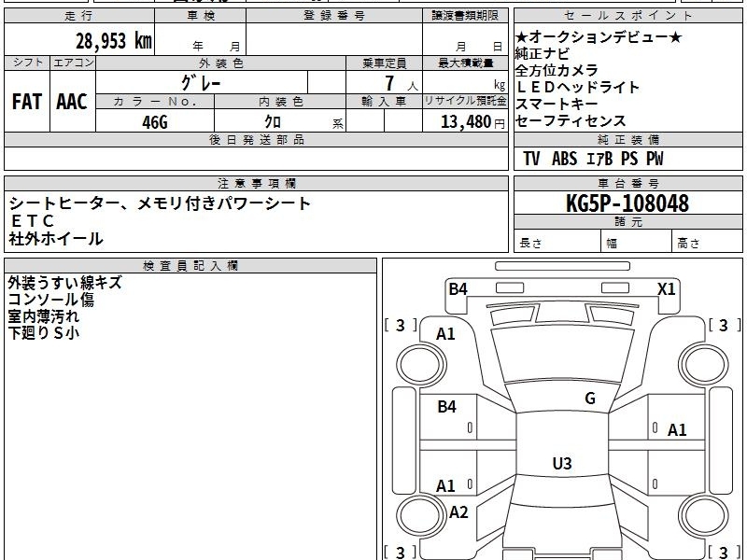Click the recycle deposit 13,480円

(472, 122)
